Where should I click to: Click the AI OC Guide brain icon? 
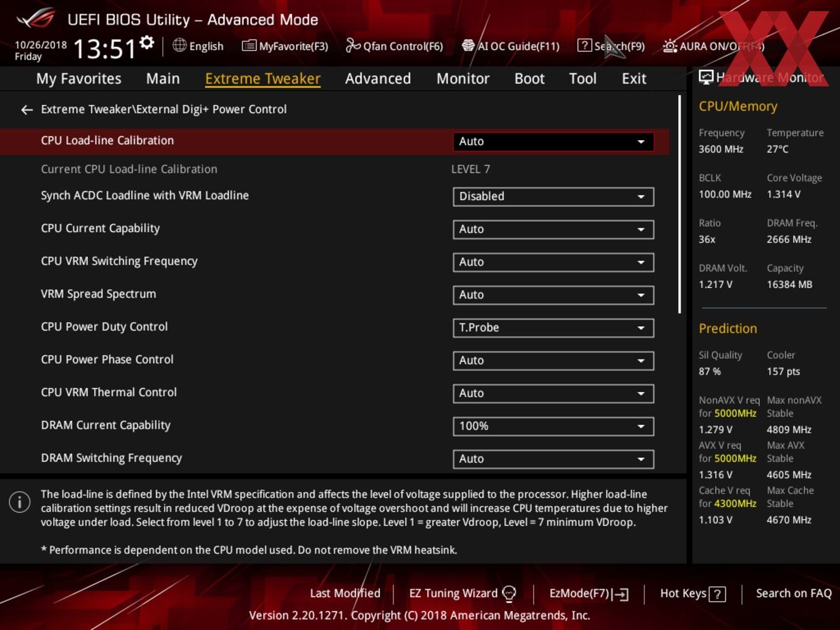(468, 46)
